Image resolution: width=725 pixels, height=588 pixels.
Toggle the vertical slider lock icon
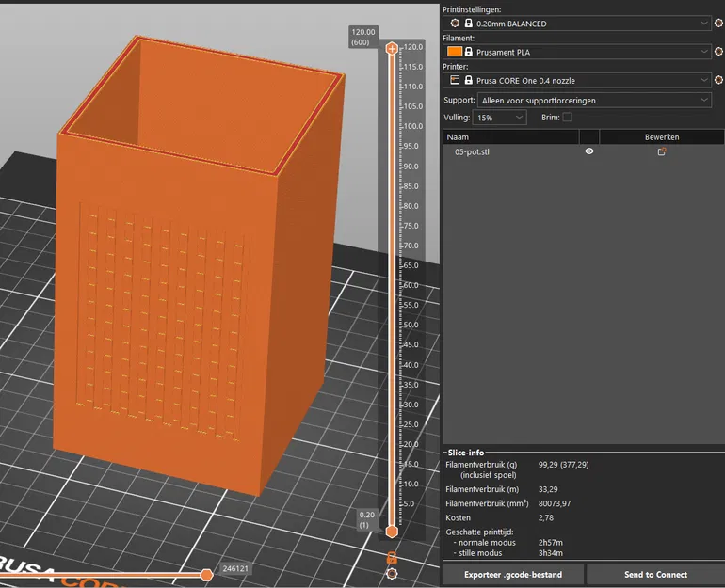392,558
